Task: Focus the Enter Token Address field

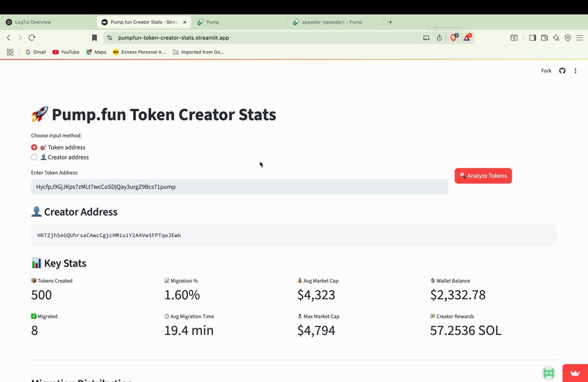Action: point(240,187)
